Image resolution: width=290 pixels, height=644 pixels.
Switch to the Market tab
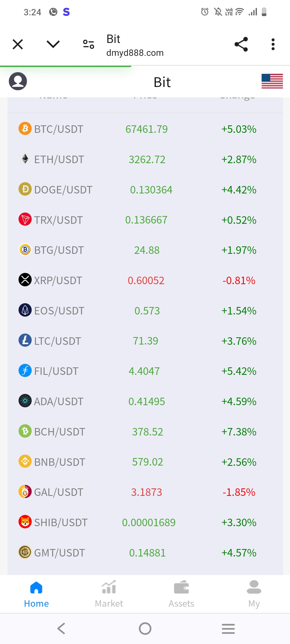[x=109, y=594]
